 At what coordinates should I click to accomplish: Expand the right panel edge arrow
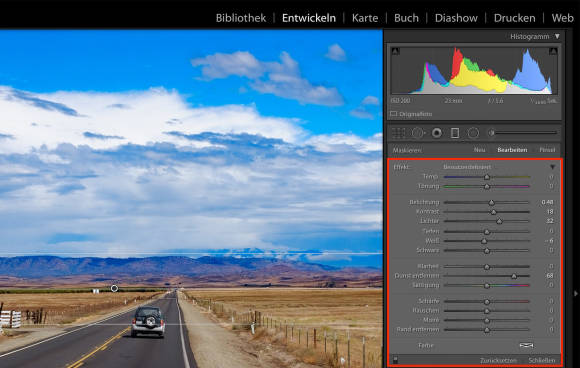tap(576, 293)
